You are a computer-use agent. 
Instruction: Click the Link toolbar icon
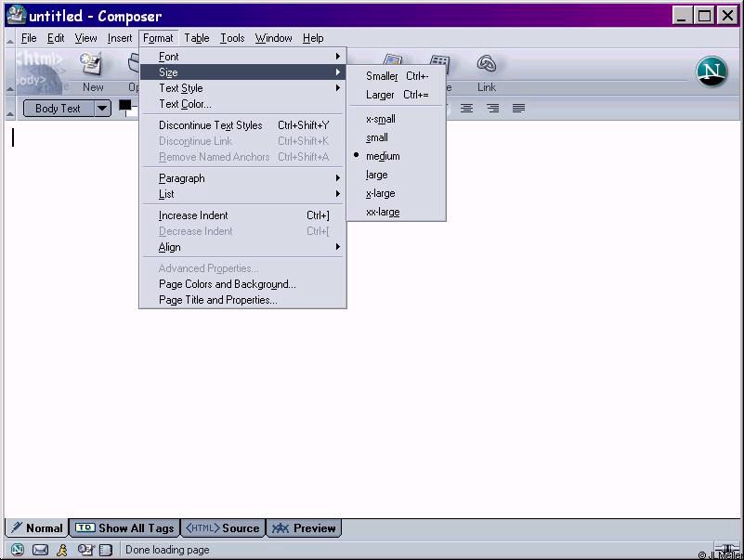coord(487,64)
